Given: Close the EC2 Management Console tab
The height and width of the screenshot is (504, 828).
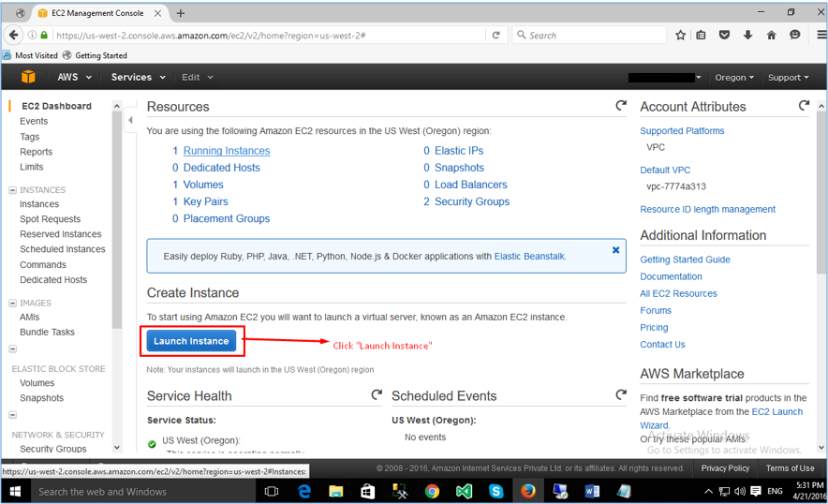Looking at the screenshot, I should click(x=157, y=13).
